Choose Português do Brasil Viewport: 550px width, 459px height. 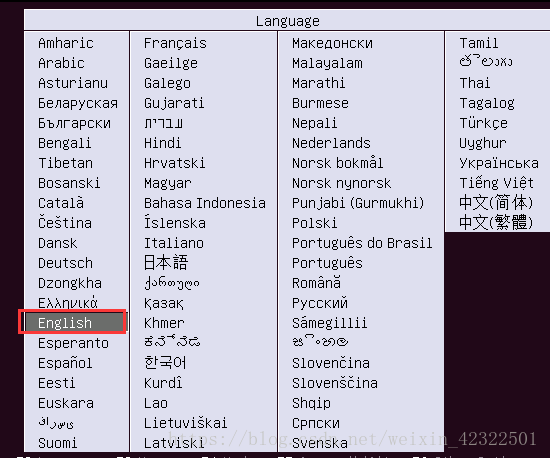pos(362,243)
